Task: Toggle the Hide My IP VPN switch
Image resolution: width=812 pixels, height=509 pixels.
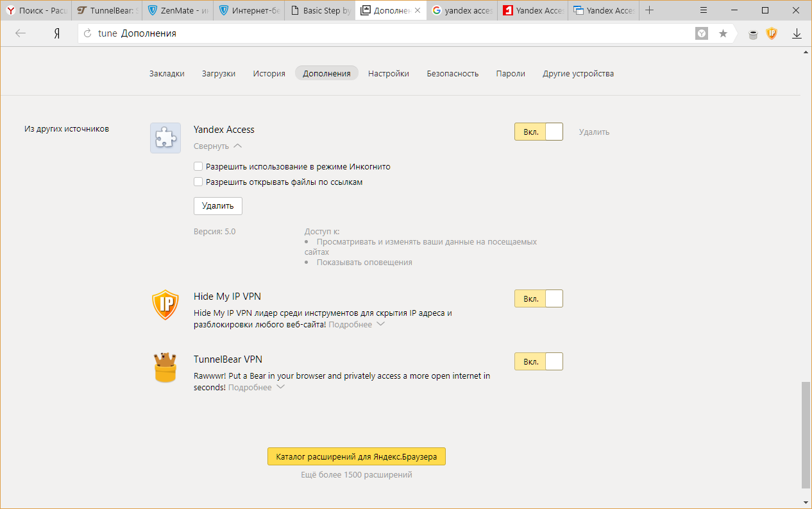Action: (539, 298)
